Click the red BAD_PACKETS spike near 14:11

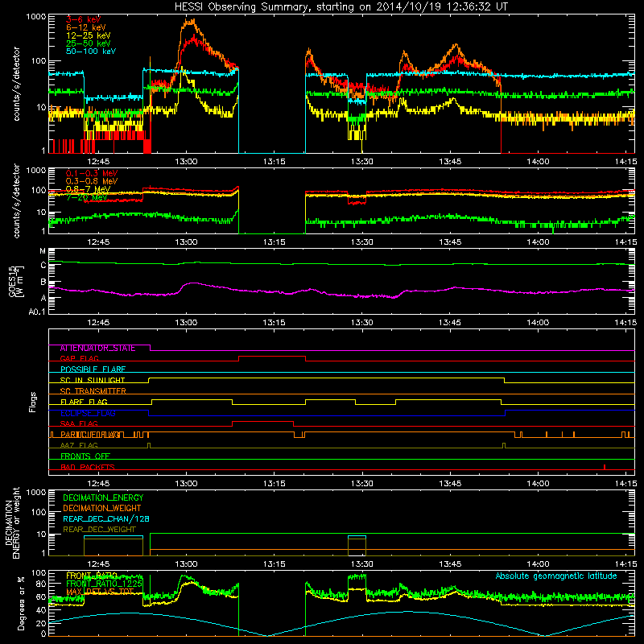coord(605,467)
